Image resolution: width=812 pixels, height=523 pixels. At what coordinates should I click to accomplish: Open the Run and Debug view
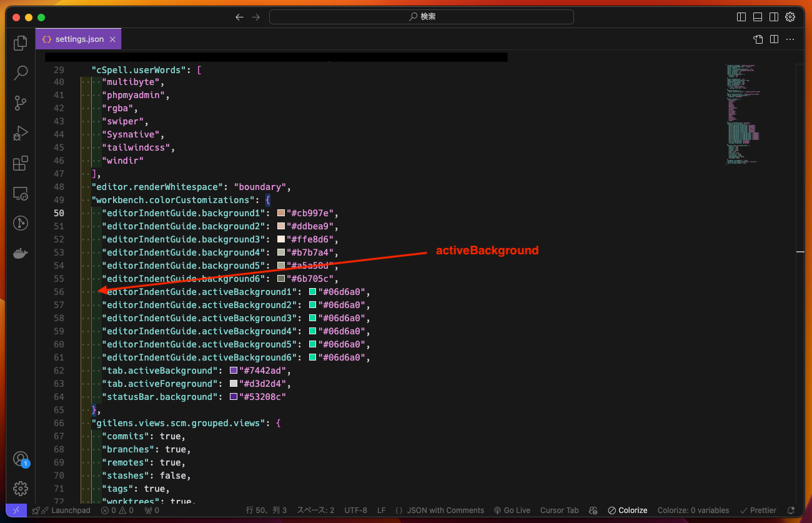(x=21, y=133)
